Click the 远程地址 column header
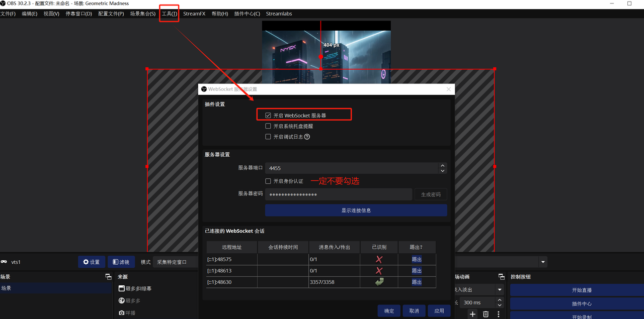This screenshot has height=319, width=644. 231,247
